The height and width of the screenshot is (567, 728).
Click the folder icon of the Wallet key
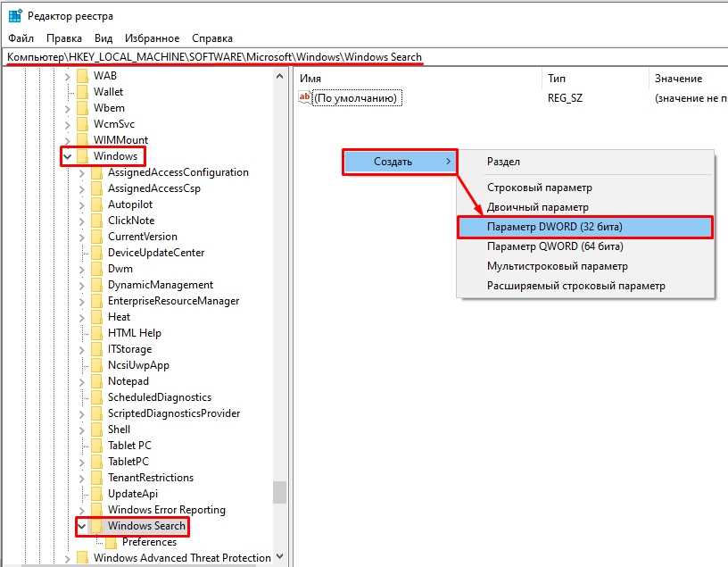[x=83, y=92]
